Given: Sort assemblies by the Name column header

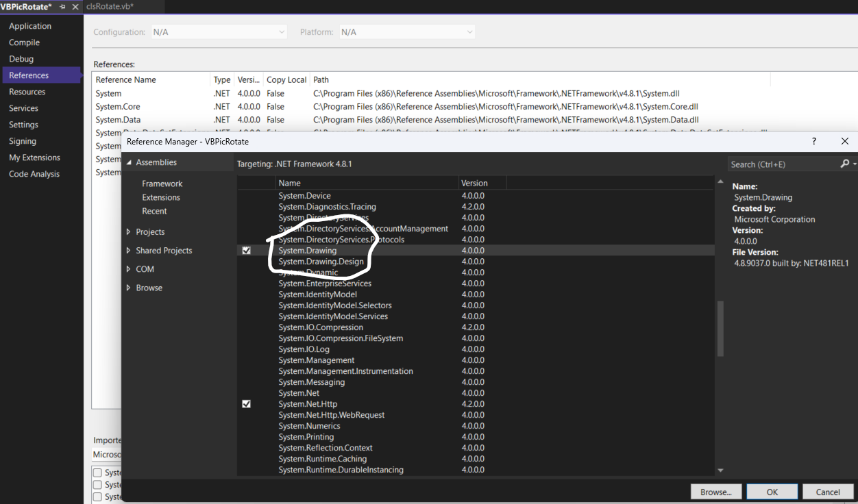Looking at the screenshot, I should click(367, 183).
